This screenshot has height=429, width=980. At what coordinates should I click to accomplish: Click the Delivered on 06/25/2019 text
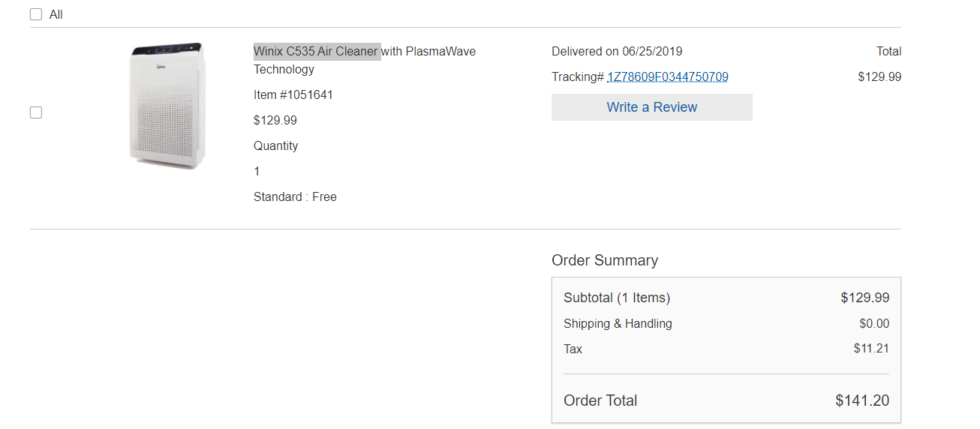[x=617, y=52]
